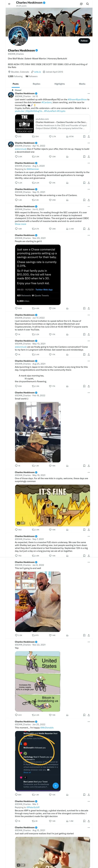Image resolution: width=98 pixels, height=868 pixels.
Task: Follow Charles Hoskinson
Action: 84,41
